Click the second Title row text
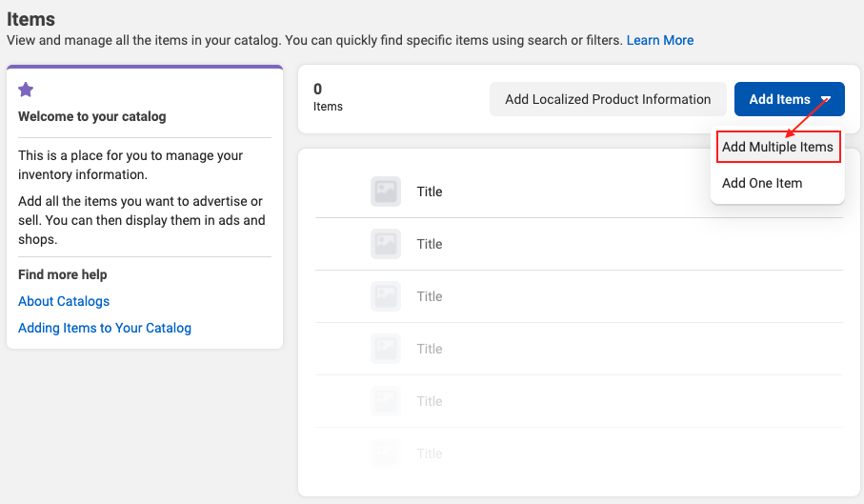The height and width of the screenshot is (504, 864). (x=430, y=244)
